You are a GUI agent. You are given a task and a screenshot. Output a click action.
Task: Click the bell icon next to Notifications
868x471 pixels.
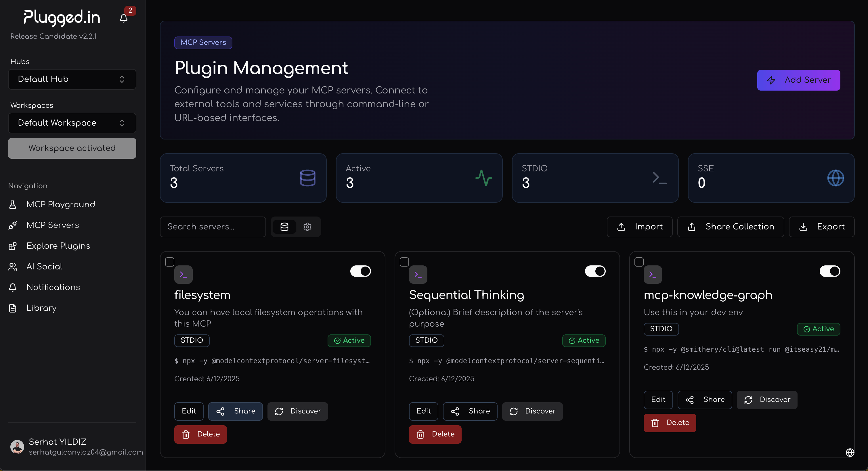pyautogui.click(x=13, y=287)
